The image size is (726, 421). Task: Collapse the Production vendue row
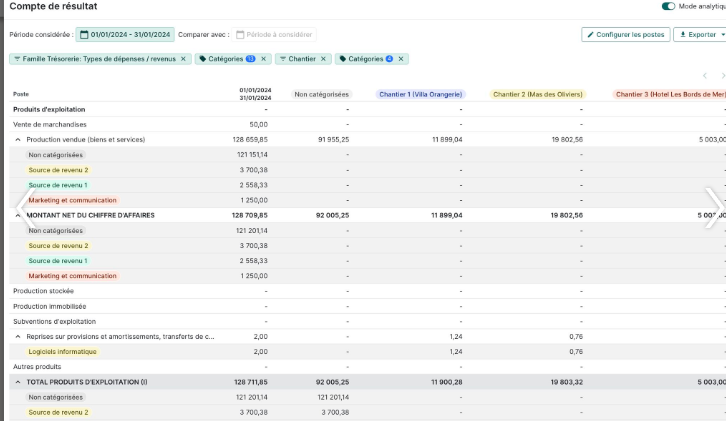click(x=17, y=140)
